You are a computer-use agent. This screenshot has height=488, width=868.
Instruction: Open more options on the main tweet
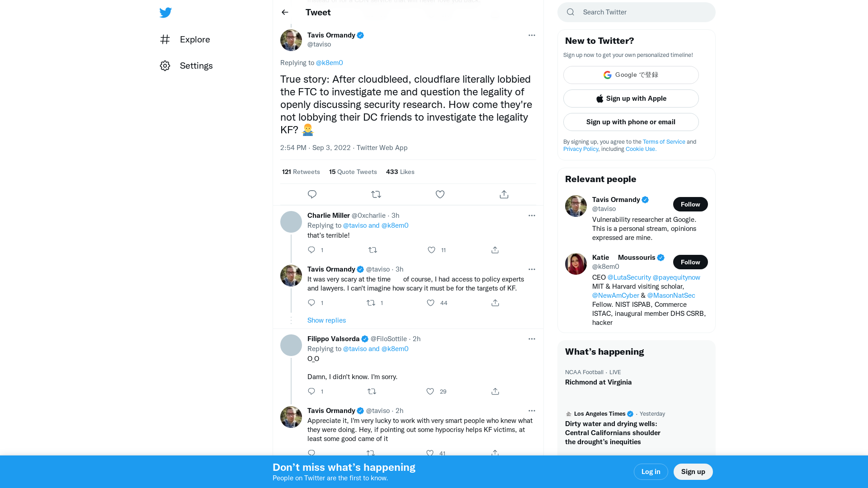pos(532,35)
